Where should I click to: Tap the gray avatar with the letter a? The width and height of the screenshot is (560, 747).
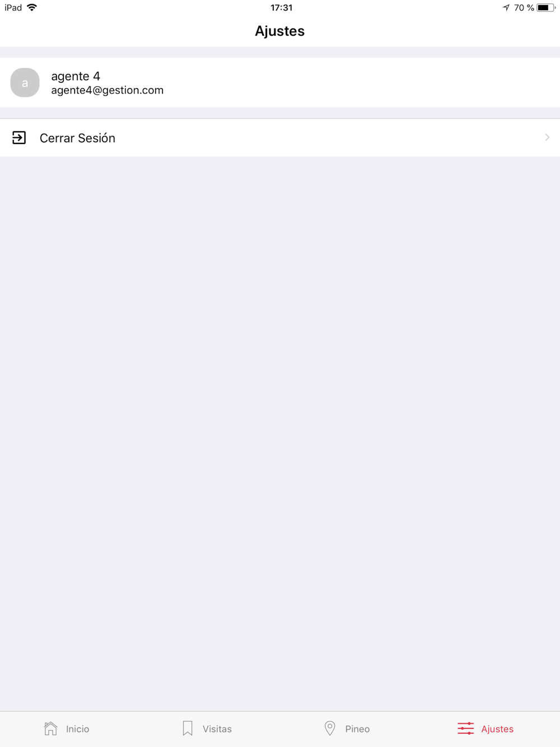point(25,82)
